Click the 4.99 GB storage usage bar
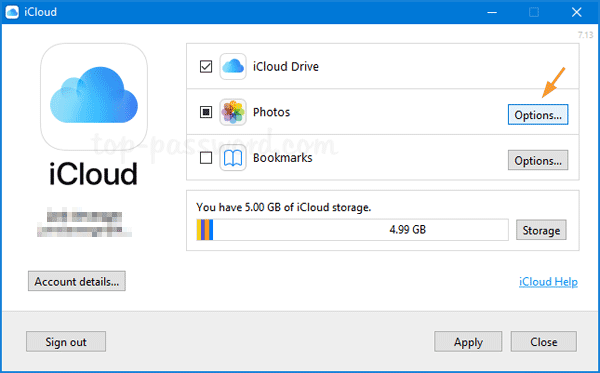This screenshot has width=600, height=373. click(352, 230)
